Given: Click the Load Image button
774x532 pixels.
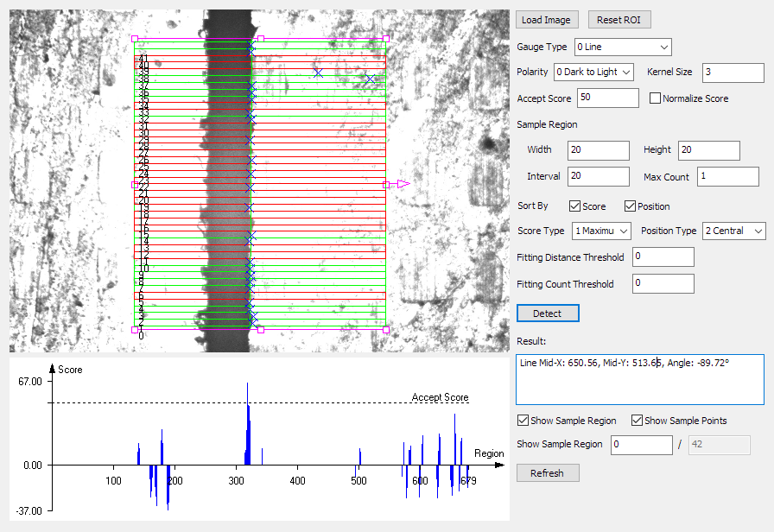Looking at the screenshot, I should [547, 20].
